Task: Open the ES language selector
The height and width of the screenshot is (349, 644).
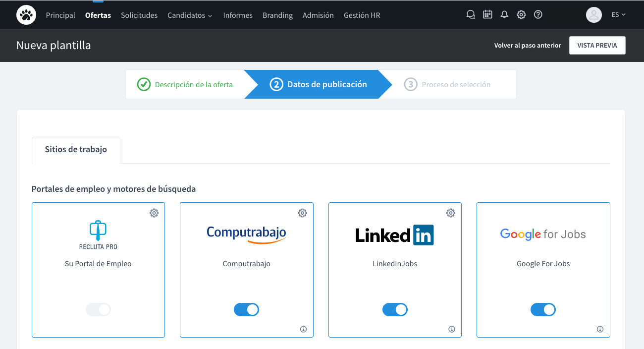Action: point(618,14)
